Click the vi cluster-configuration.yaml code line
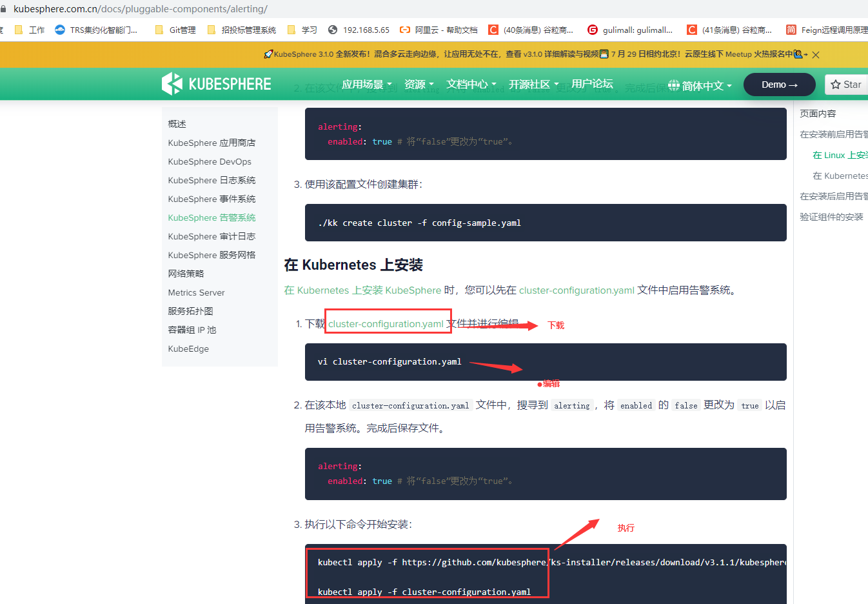The width and height of the screenshot is (868, 604). [390, 362]
